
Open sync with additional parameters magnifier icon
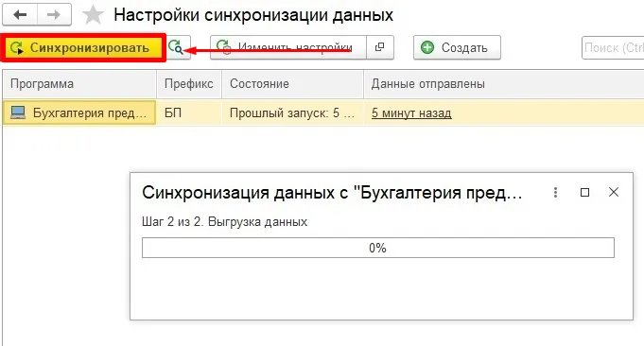177,47
